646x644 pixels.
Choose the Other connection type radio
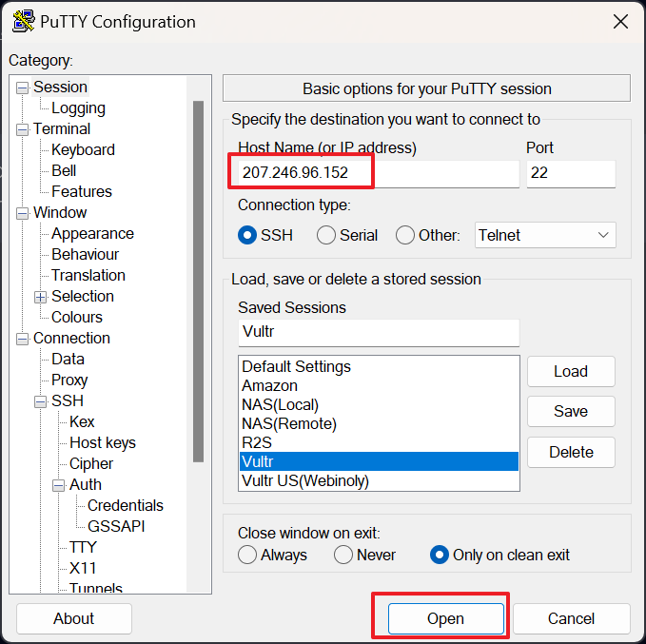(x=405, y=235)
